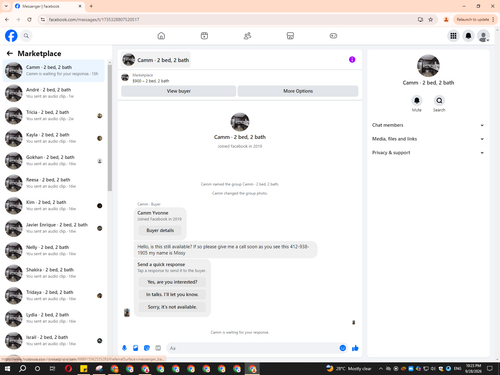Open Opera browser from taskbar
The width and height of the screenshot is (500, 375).
click(x=68, y=369)
